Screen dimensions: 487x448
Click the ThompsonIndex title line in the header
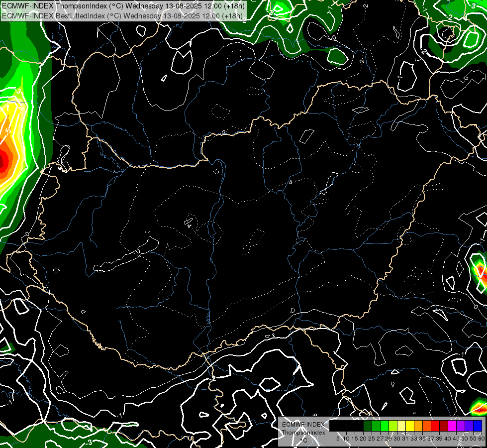tap(123, 6)
